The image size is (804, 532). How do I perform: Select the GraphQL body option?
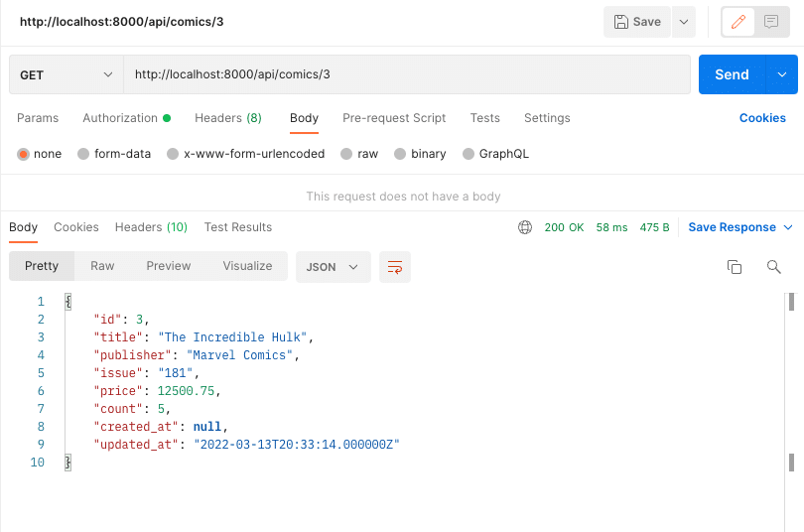click(x=495, y=154)
